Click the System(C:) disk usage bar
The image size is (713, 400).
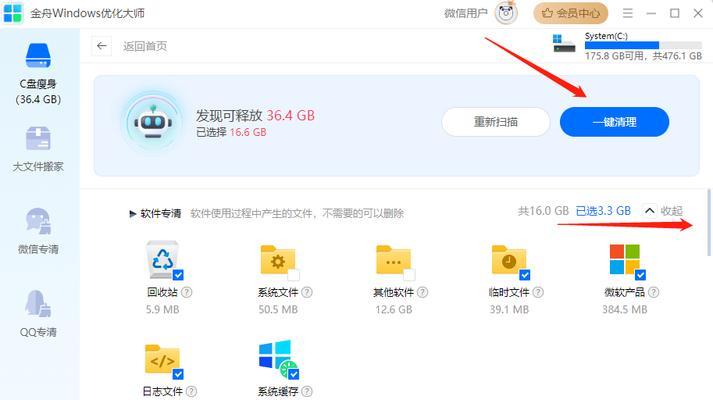[x=643, y=45]
